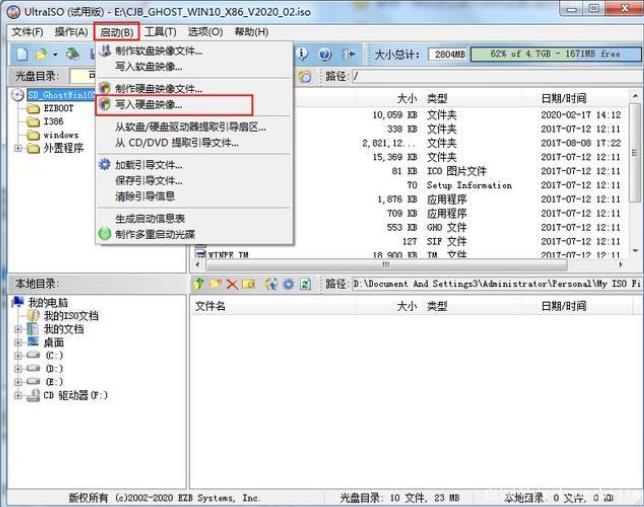Expand the CD 驱动器 (F:) node
Image resolution: width=644 pixels, height=507 pixels.
tap(18, 395)
